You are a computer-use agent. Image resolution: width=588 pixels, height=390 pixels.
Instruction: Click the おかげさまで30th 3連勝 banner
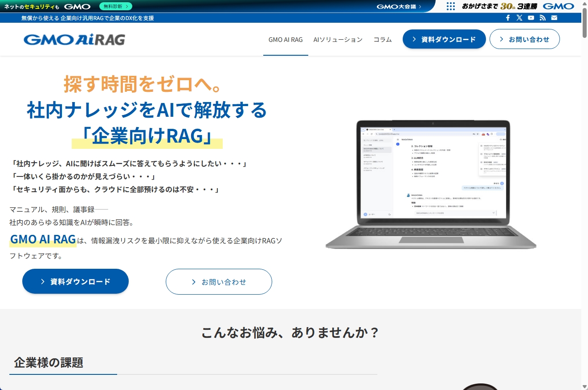tap(499, 6)
